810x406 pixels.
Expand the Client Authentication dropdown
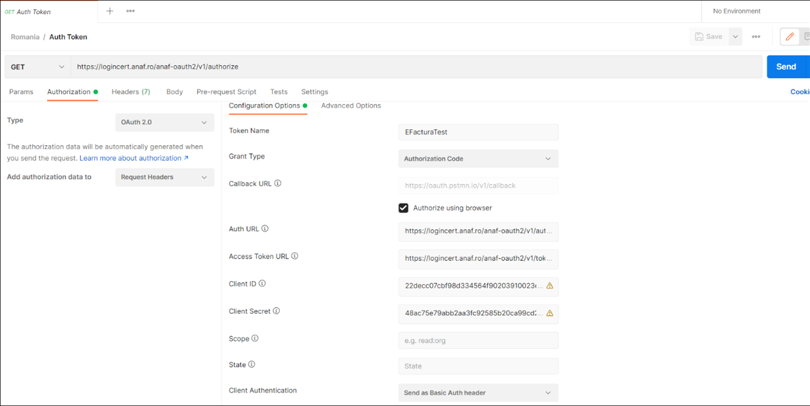point(478,393)
